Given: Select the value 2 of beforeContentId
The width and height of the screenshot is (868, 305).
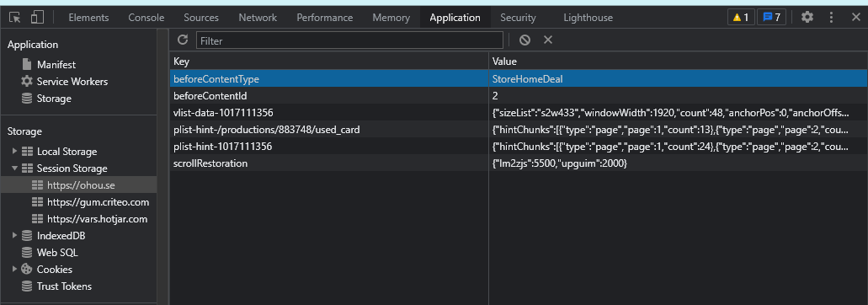Looking at the screenshot, I should (678, 96).
